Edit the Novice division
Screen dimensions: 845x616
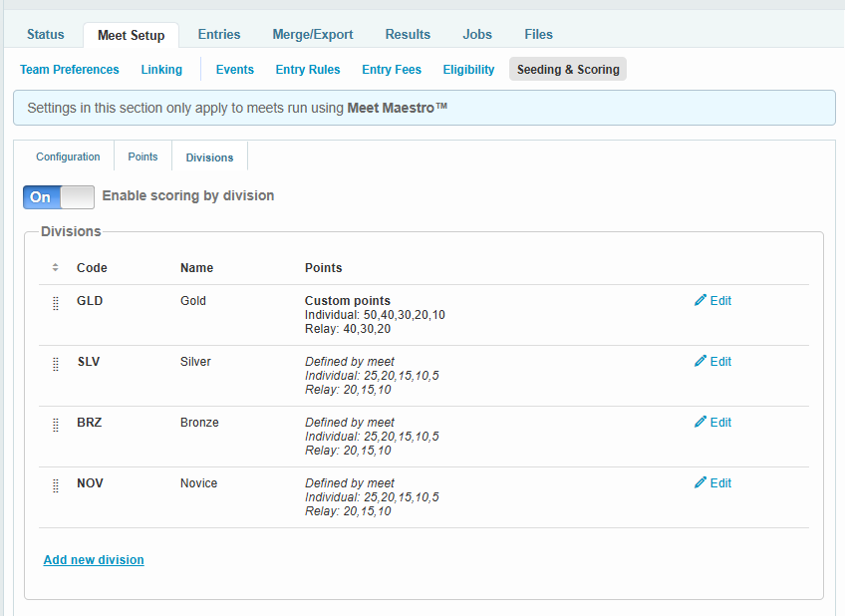point(712,483)
